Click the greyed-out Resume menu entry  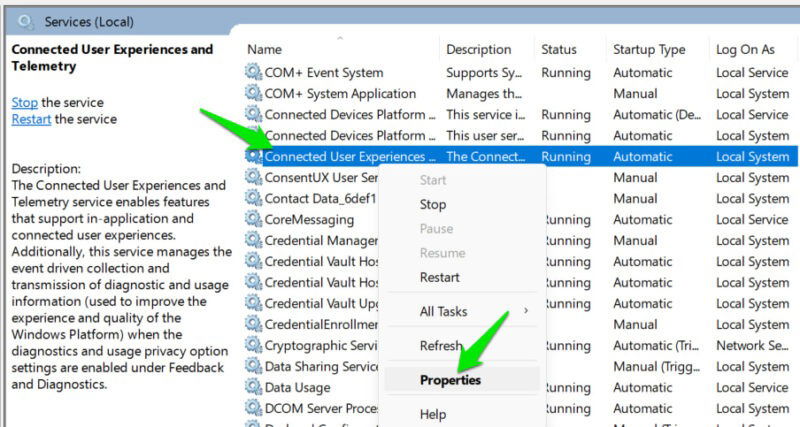click(x=442, y=253)
